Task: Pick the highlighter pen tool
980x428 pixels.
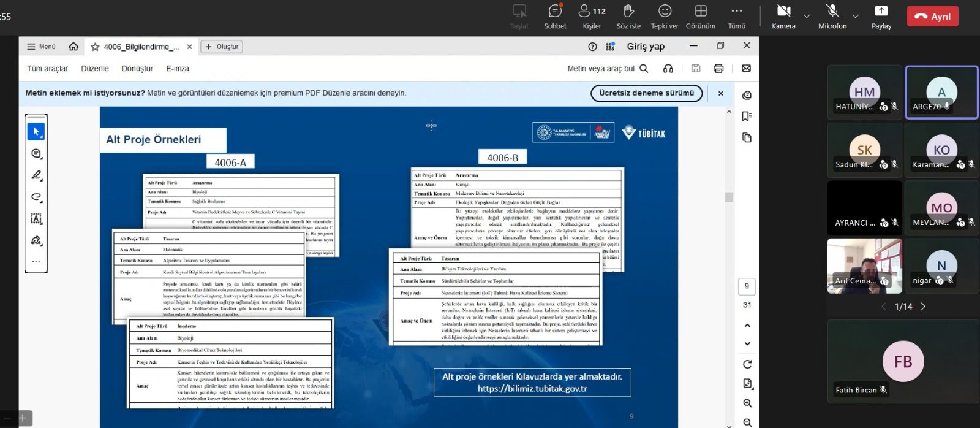Action: [36, 175]
